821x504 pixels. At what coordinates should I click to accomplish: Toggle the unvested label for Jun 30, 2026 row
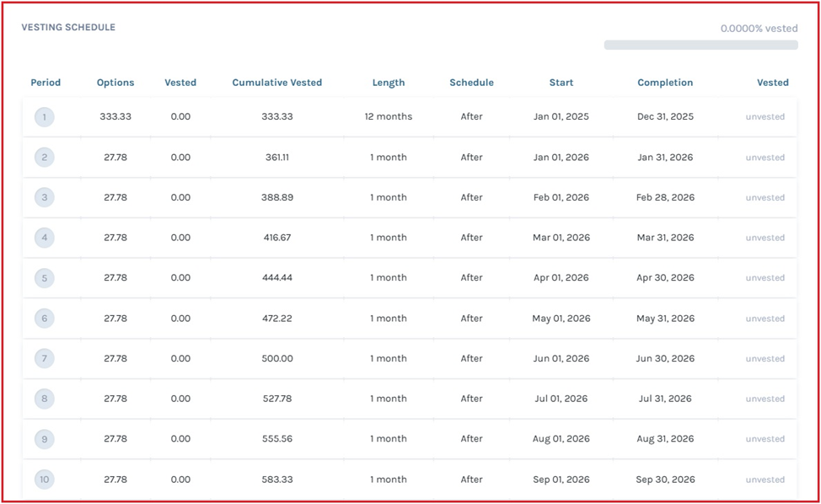(x=765, y=358)
